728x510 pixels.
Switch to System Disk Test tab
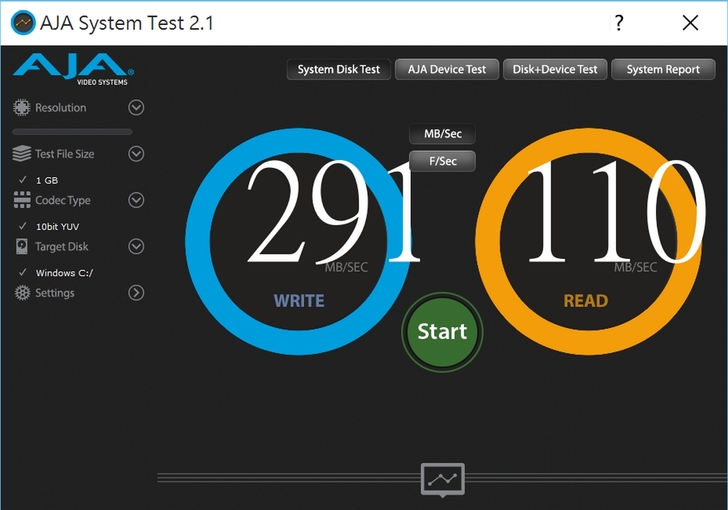pyautogui.click(x=338, y=69)
